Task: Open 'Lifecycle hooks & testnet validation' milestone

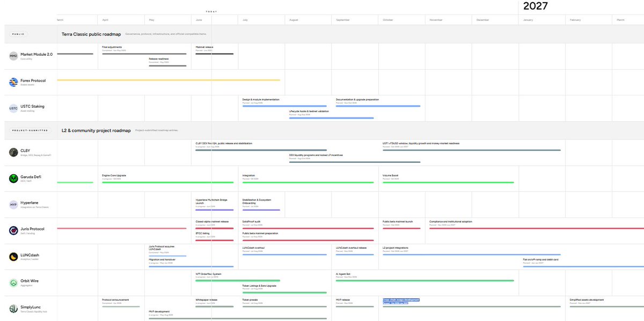Action: 309,111
